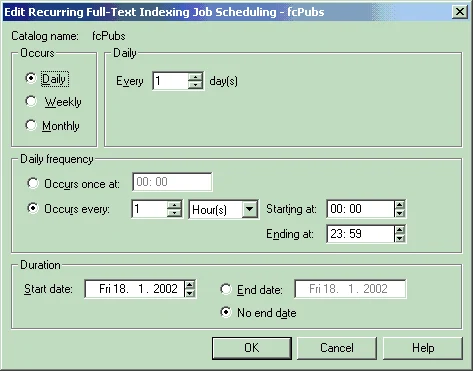Viewport: 473px width, 371px height.
Task: Cancel the schedule editing dialog
Action: coord(337,348)
